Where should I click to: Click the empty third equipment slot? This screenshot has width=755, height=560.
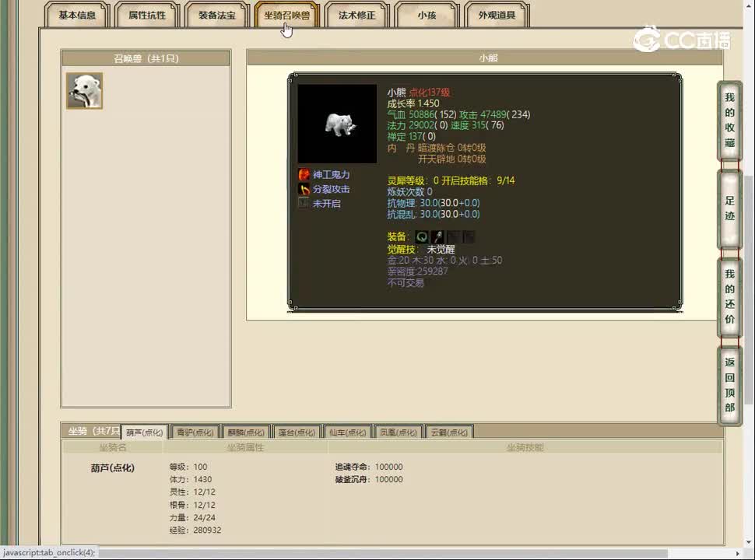pyautogui.click(x=453, y=236)
